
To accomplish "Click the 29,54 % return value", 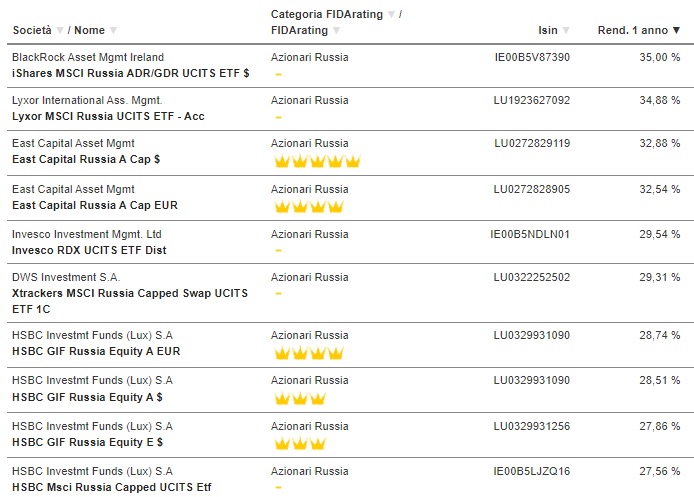I will coord(659,234).
